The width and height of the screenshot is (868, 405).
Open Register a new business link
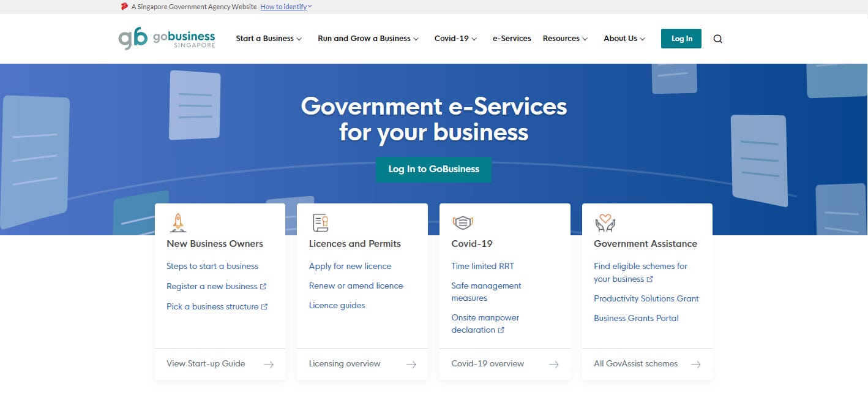pyautogui.click(x=212, y=286)
